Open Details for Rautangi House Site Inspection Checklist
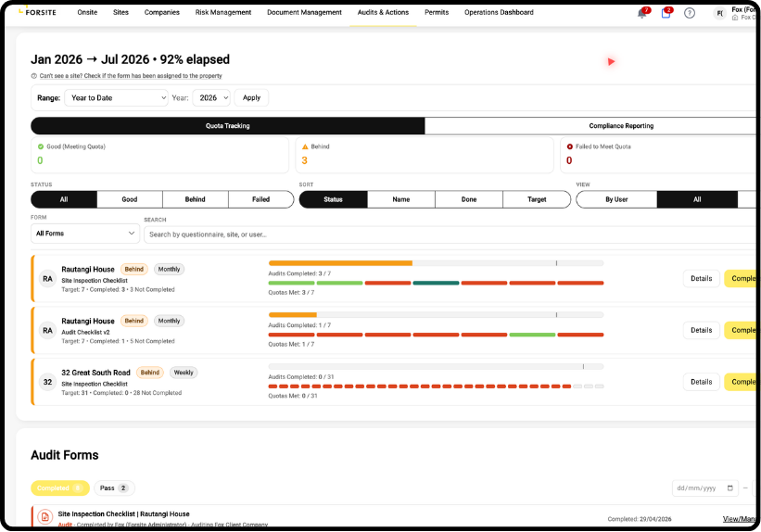 [702, 279]
